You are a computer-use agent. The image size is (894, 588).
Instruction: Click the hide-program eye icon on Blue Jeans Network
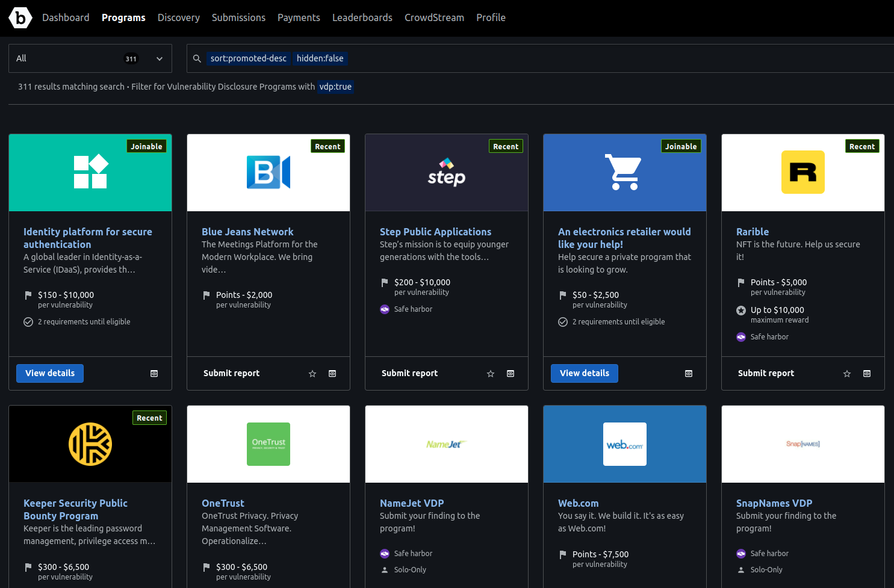[332, 373]
